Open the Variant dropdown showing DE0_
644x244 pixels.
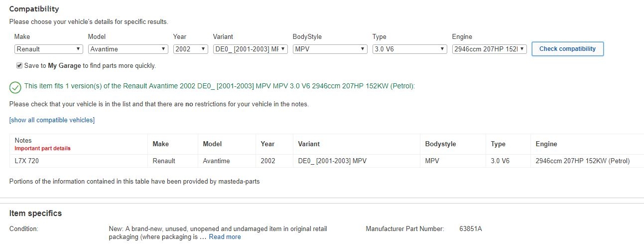coord(250,49)
